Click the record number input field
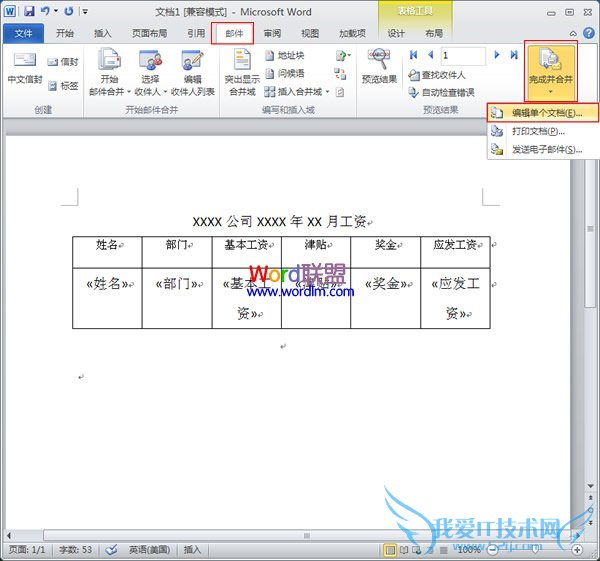 coord(463,56)
